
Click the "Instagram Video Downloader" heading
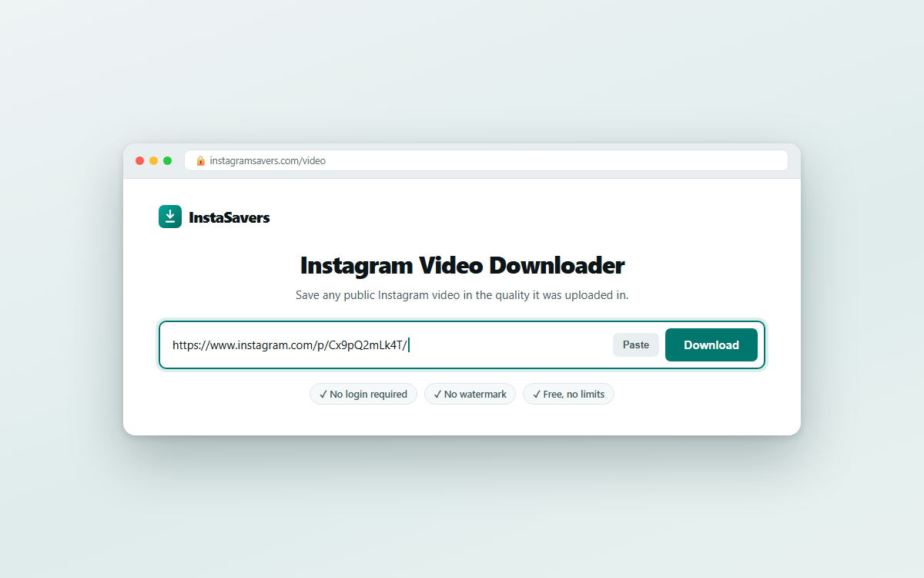coord(462,265)
